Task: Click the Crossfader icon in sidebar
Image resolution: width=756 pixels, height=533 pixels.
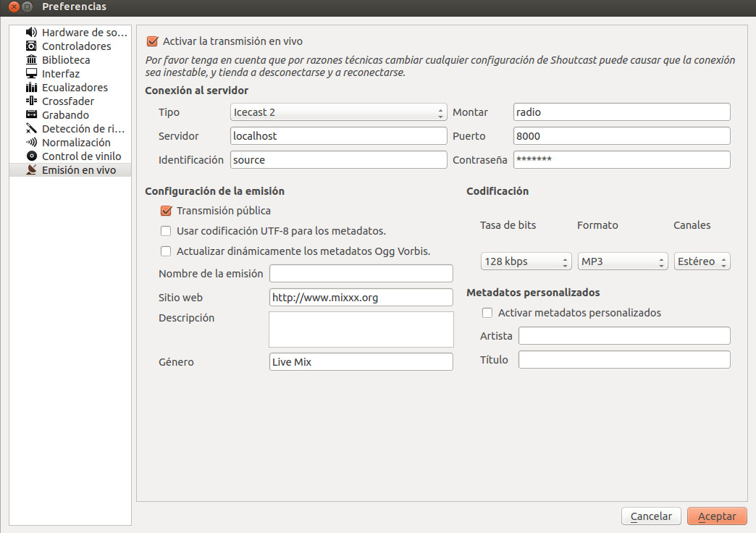Action: point(31,101)
